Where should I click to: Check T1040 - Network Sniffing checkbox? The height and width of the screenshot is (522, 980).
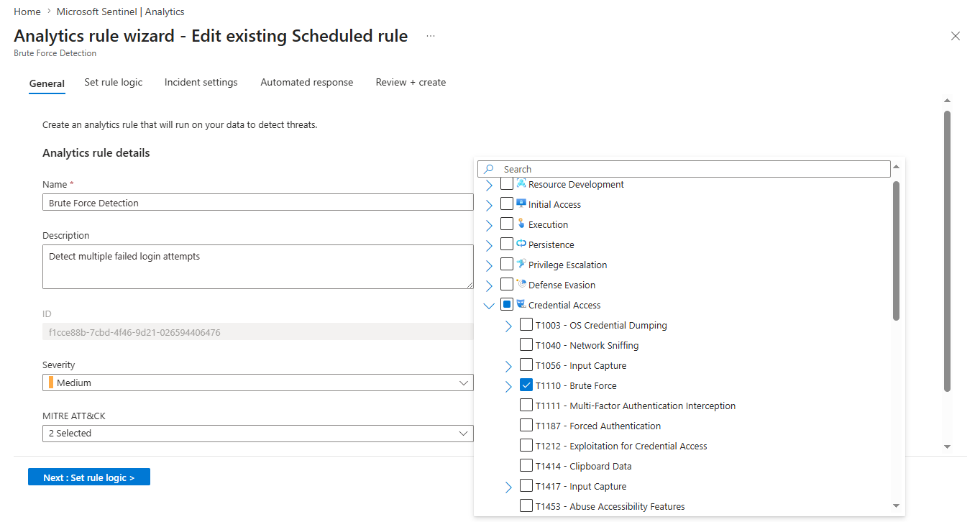(x=526, y=345)
